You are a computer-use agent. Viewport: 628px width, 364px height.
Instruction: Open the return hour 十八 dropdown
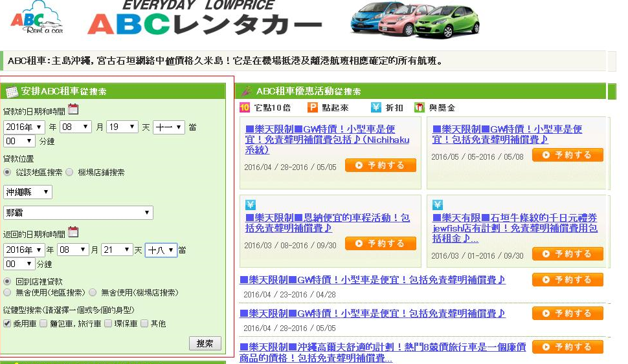[x=161, y=250]
